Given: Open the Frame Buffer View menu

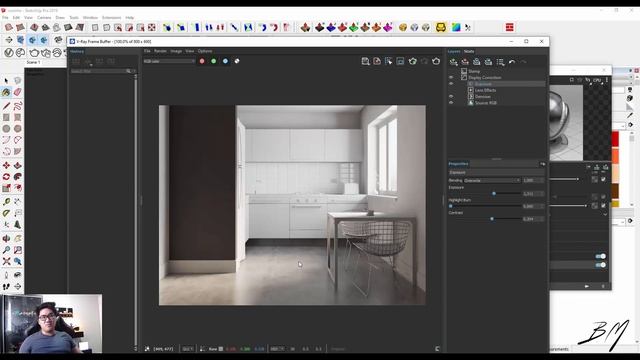Looking at the screenshot, I should point(190,51).
